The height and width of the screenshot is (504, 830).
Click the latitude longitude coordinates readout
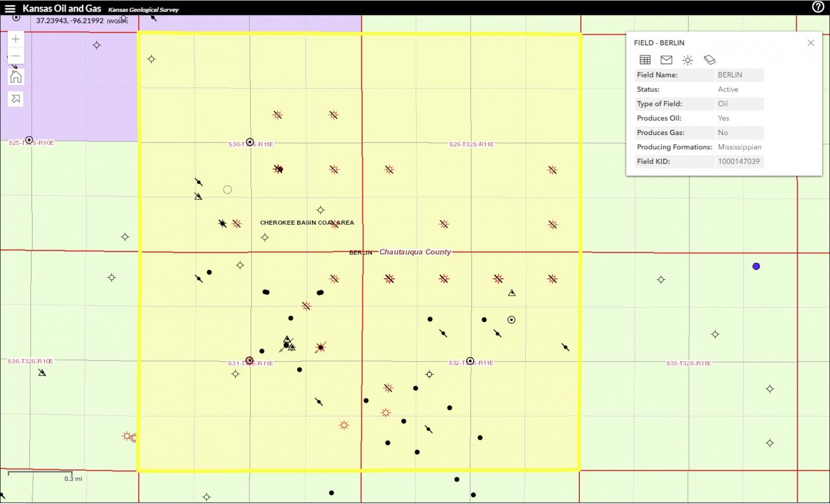click(70, 20)
